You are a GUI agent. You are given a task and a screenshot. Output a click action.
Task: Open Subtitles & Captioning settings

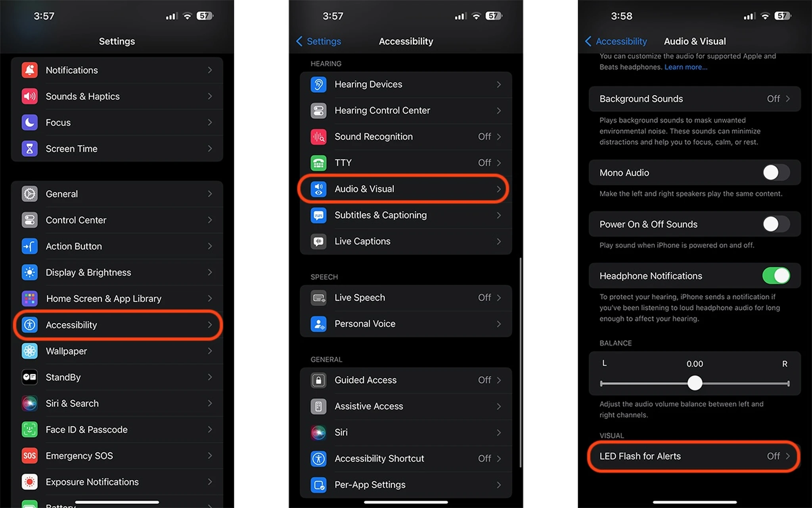point(406,215)
